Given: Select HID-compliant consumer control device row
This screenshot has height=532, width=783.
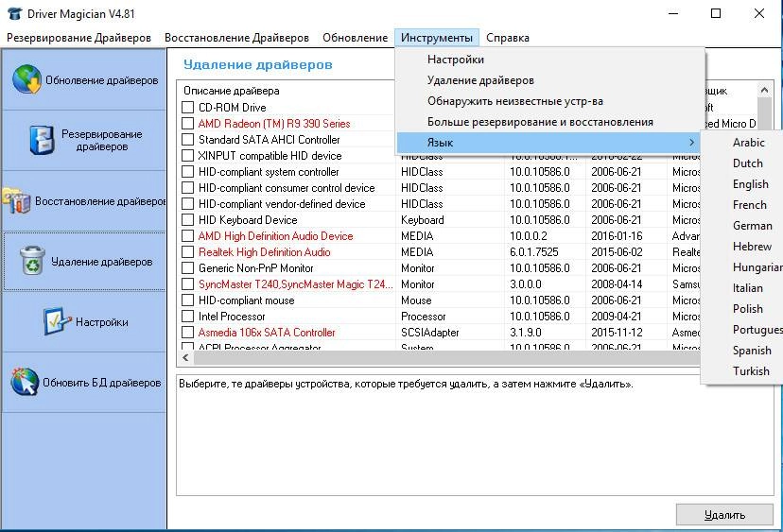Looking at the screenshot, I should click(x=287, y=188).
